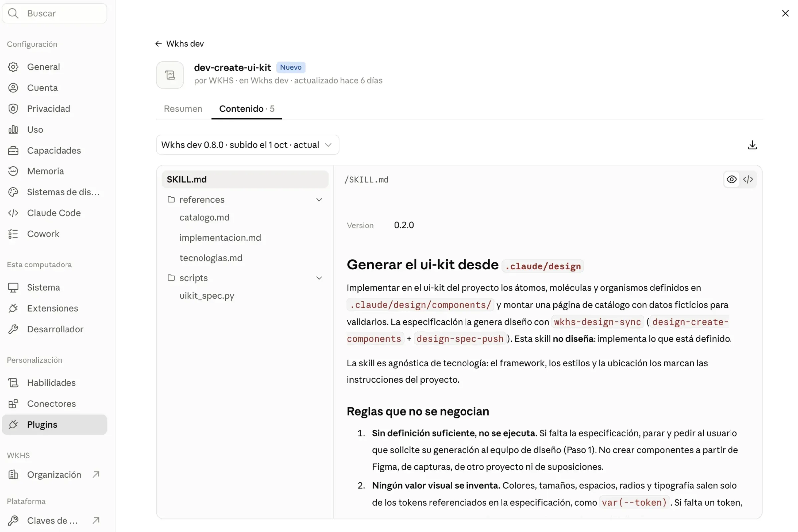Switch to the Resumen tab

click(x=183, y=109)
